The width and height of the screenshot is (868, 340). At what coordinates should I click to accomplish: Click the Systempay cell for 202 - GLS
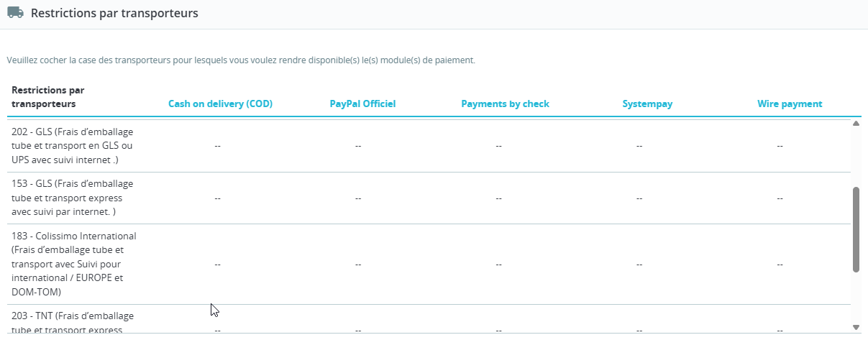tap(639, 146)
